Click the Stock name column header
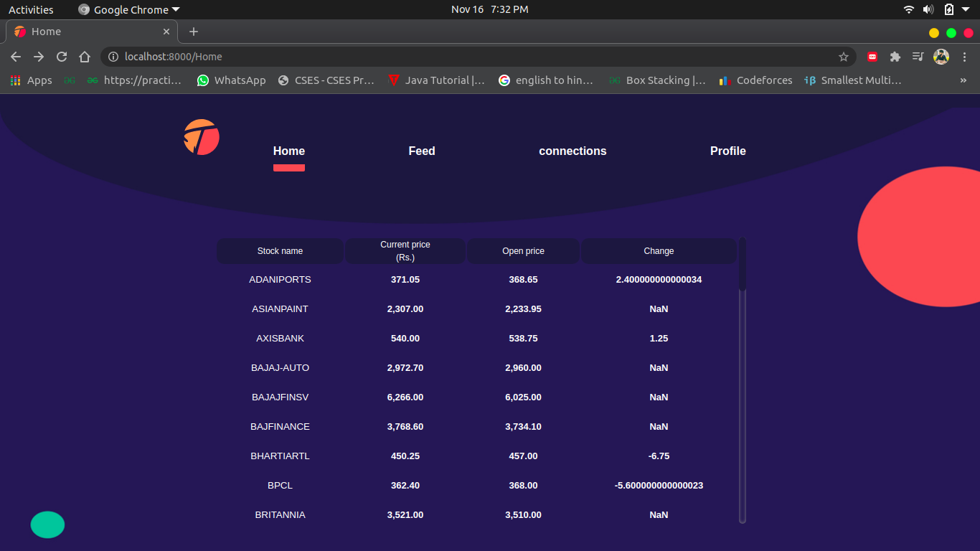Screen dimensions: 980x551 (x=280, y=251)
